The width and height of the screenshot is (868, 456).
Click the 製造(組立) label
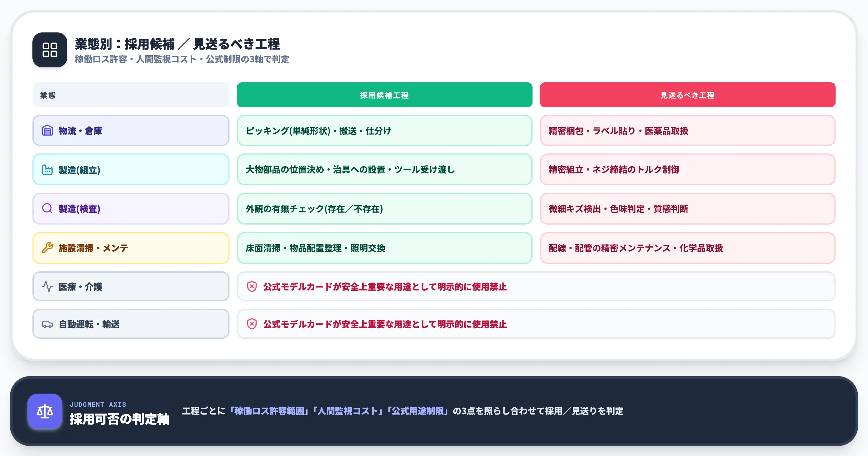(x=80, y=170)
